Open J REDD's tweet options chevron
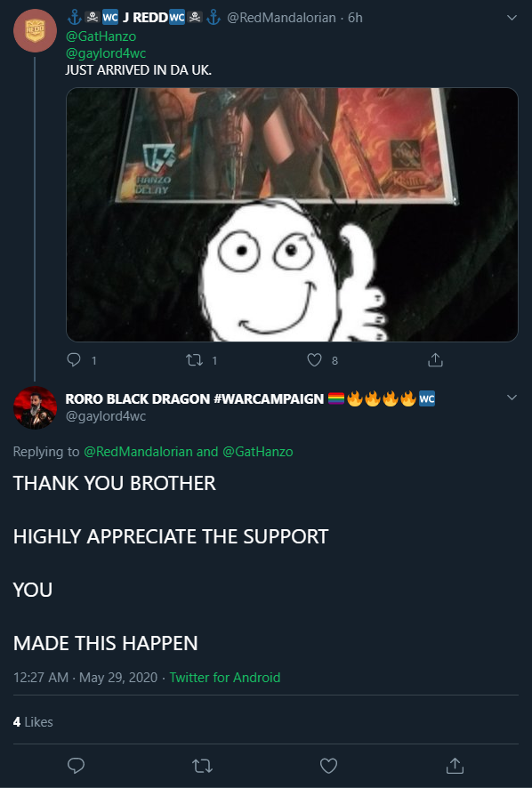532x788 pixels. 512,18
